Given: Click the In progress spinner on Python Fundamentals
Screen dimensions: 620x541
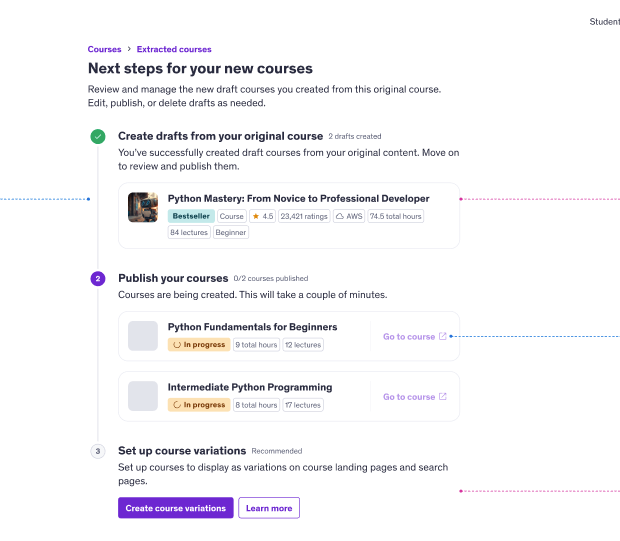Looking at the screenshot, I should tap(177, 345).
